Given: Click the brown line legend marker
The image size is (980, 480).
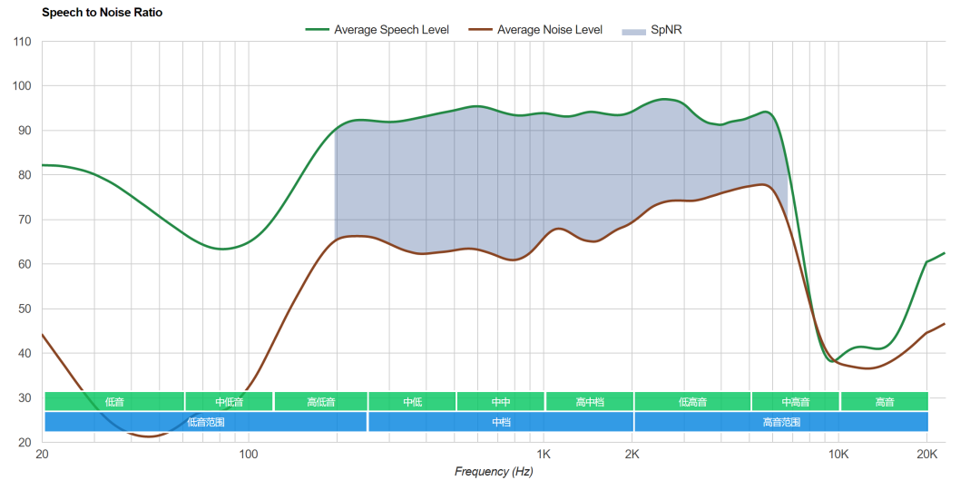Looking at the screenshot, I should click(x=480, y=30).
